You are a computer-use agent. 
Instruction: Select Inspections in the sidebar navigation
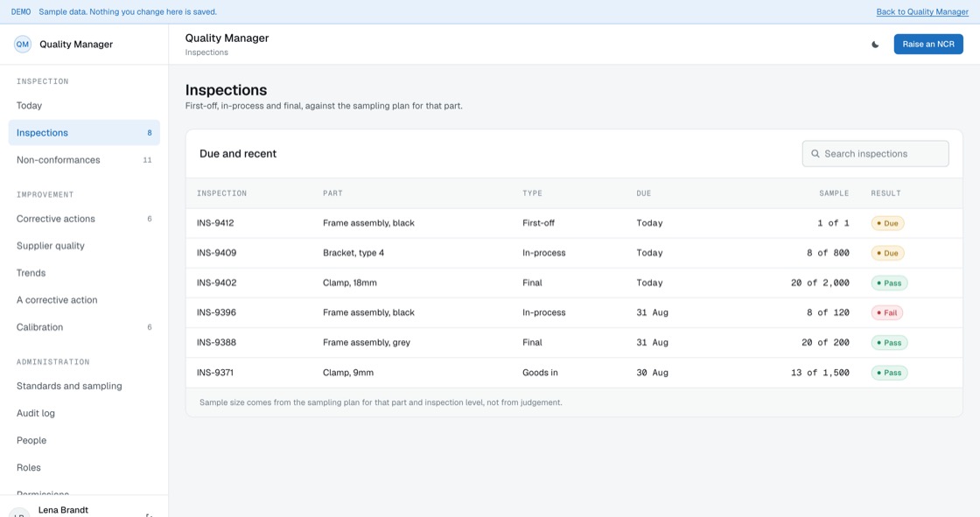pos(84,133)
